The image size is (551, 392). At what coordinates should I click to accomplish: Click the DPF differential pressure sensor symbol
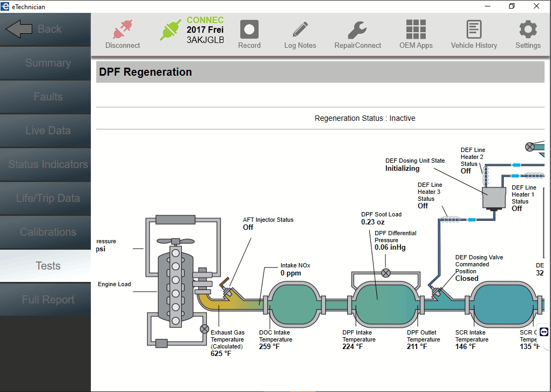[x=385, y=273]
